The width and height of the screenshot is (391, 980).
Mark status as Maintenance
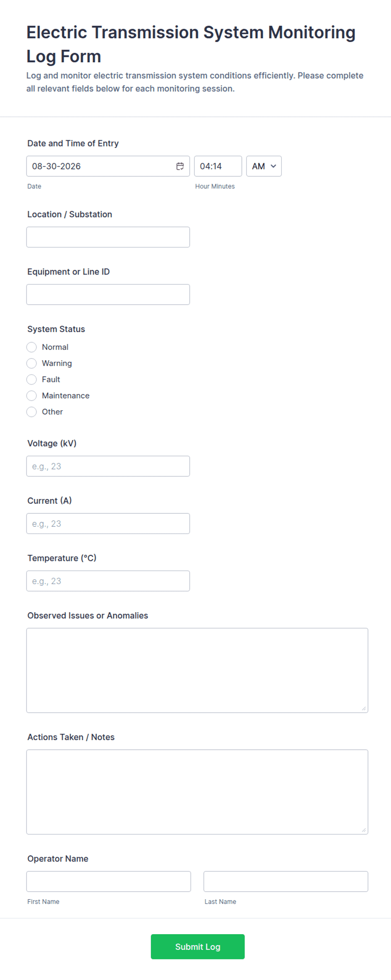32,396
